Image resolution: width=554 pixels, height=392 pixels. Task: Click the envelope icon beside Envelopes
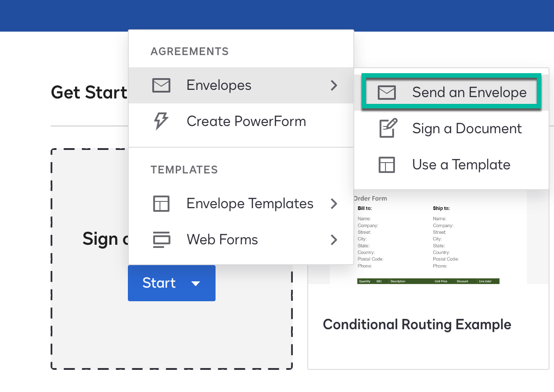pos(161,85)
